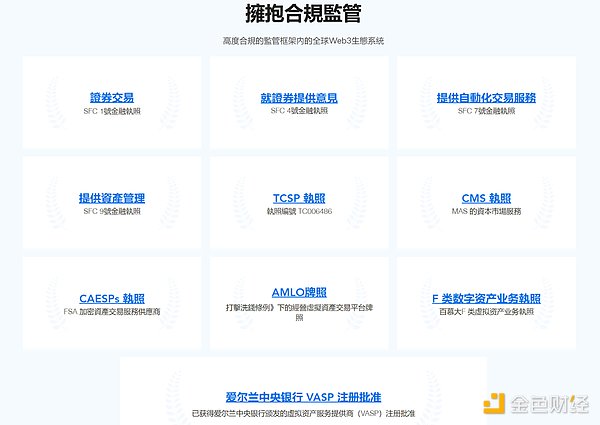
Task: Click the FSA 加密資產交易服務供應商 description
Action: point(112,311)
